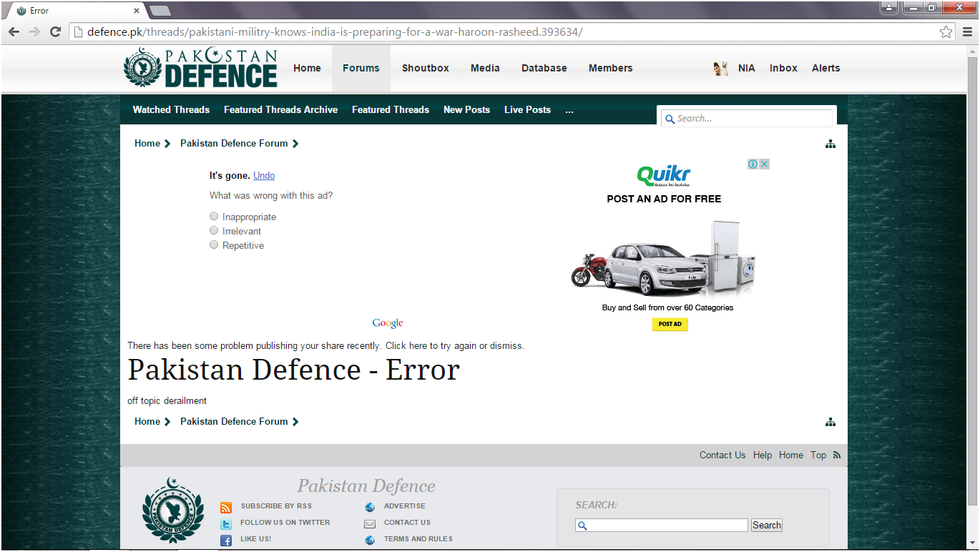Image resolution: width=980 pixels, height=552 pixels.
Task: Click the magnifier icon in footer search
Action: [x=582, y=526]
